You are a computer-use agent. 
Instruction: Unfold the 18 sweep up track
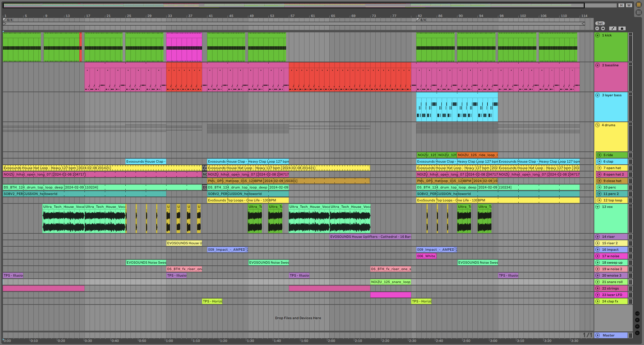point(598,263)
